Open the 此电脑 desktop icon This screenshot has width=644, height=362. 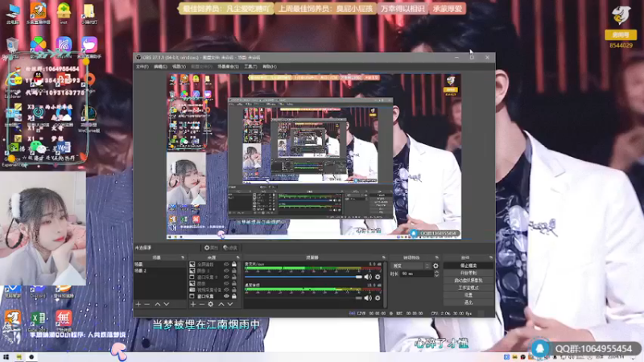coord(13,14)
